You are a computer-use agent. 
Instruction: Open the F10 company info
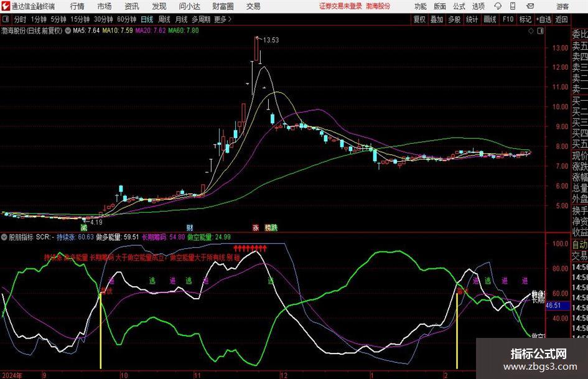(x=508, y=19)
